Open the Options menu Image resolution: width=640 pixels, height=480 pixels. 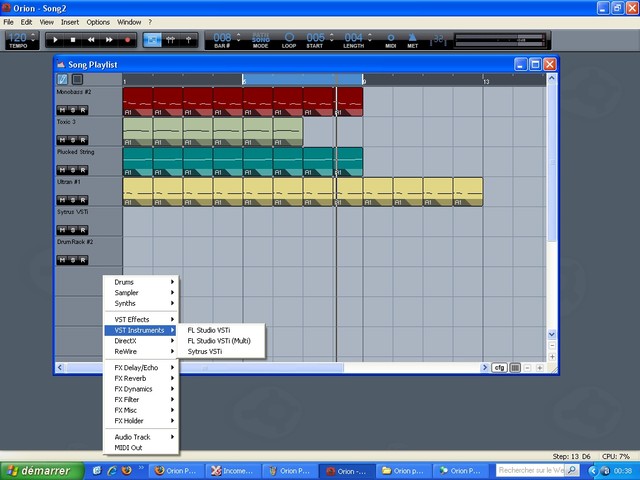point(98,22)
